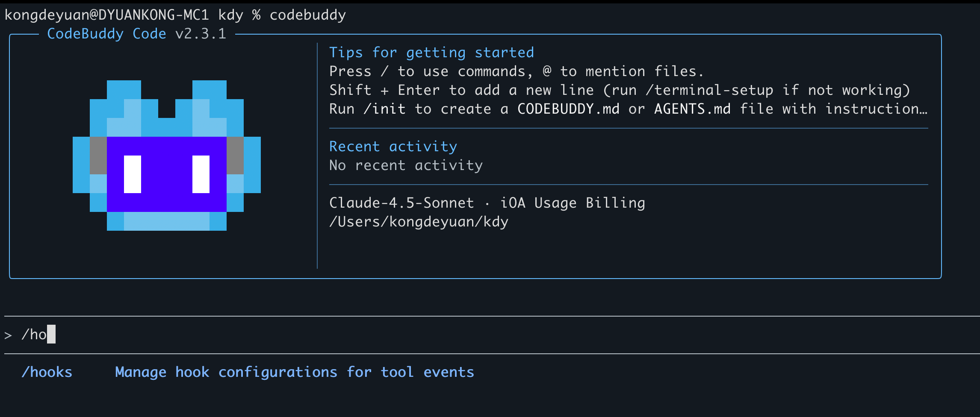Click the shell prompt line running codebuddy
The image size is (980, 417).
click(x=175, y=15)
